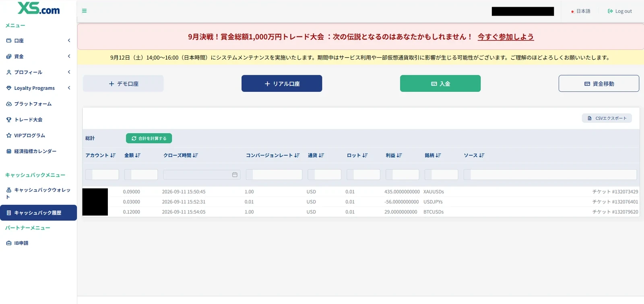The height and width of the screenshot is (304, 644).
Task: Sort by ソース column
Action: [x=474, y=155]
